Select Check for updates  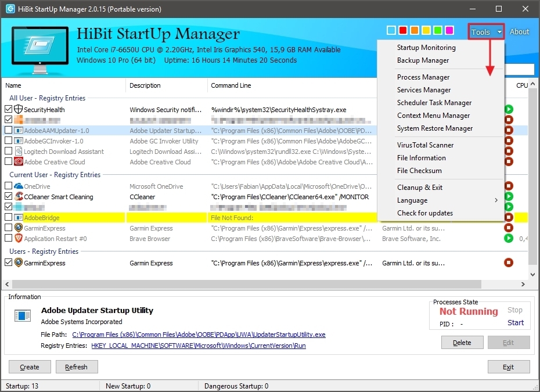click(x=441, y=213)
